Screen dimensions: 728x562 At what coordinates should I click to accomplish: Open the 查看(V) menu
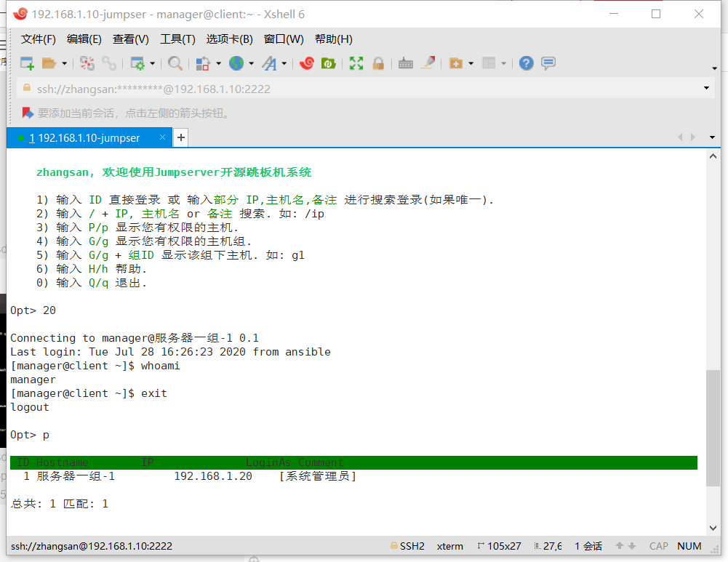pos(130,39)
